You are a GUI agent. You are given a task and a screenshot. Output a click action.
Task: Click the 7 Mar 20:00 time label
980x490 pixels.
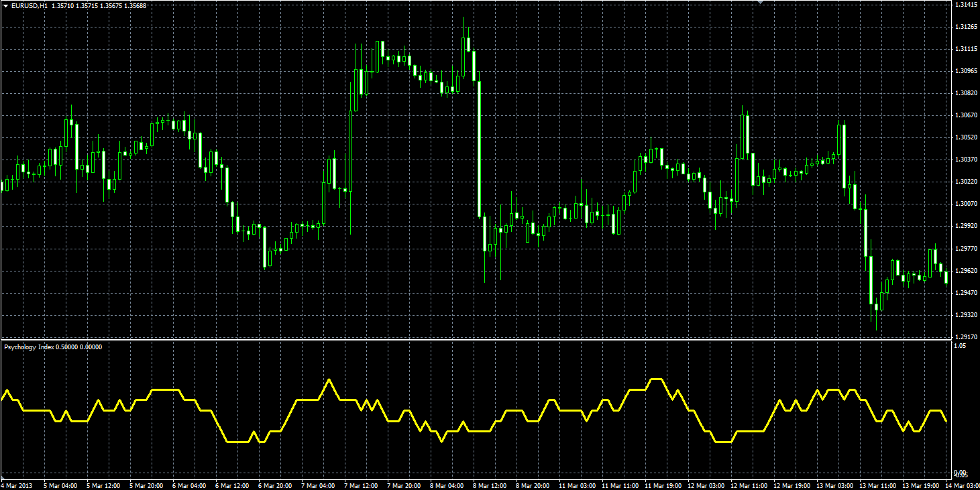(x=404, y=485)
